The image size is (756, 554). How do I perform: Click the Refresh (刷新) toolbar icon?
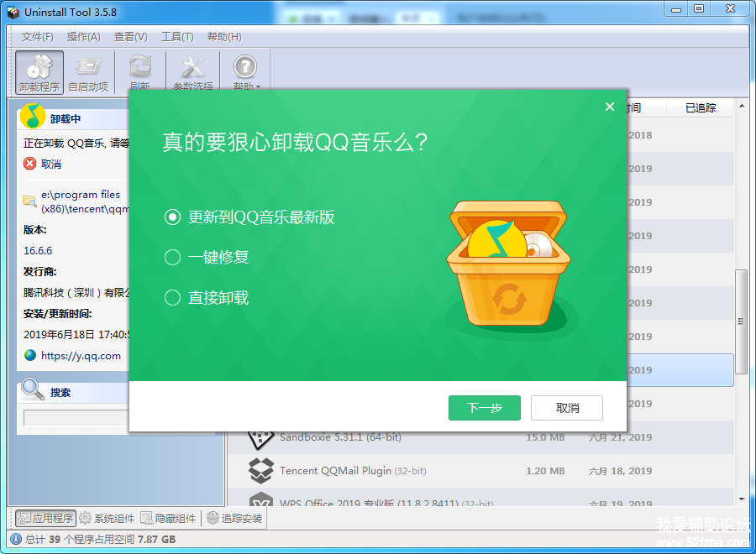coord(140,72)
